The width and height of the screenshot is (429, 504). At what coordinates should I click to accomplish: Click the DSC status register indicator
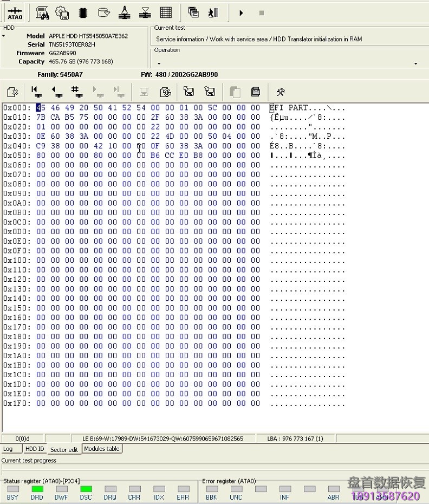click(x=86, y=489)
